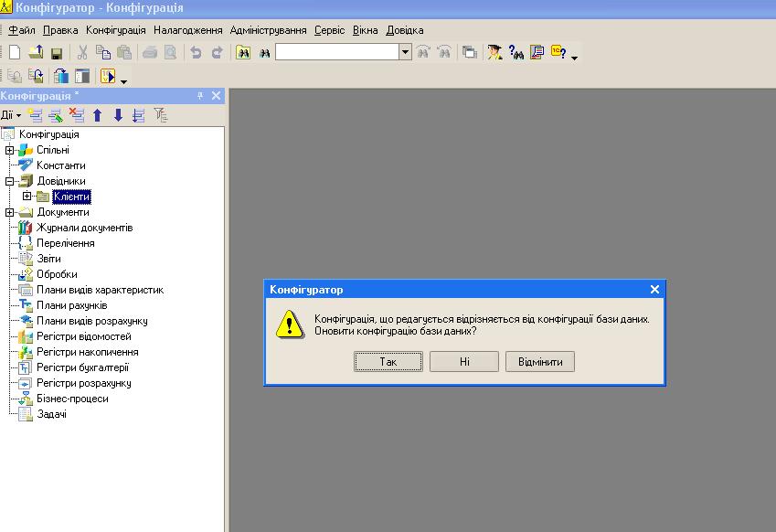Screen dimensions: 776x532
Task: Click the Paste clipboard icon
Action: pyautogui.click(x=124, y=52)
